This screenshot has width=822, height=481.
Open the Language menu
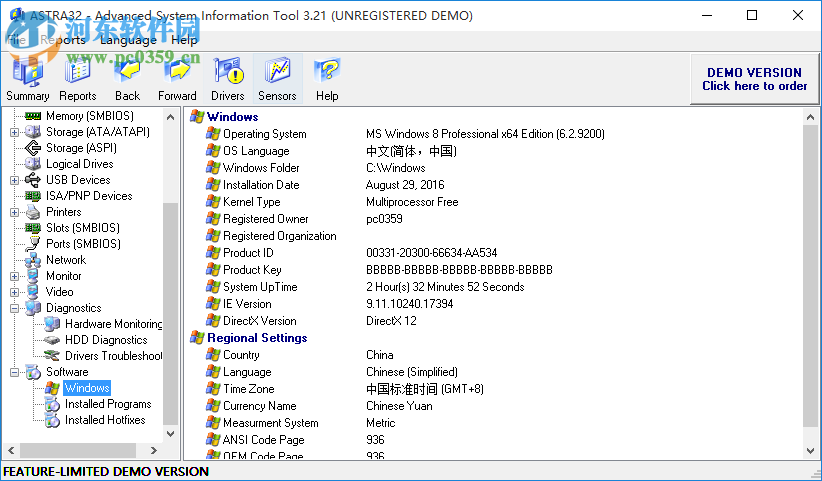[x=128, y=40]
